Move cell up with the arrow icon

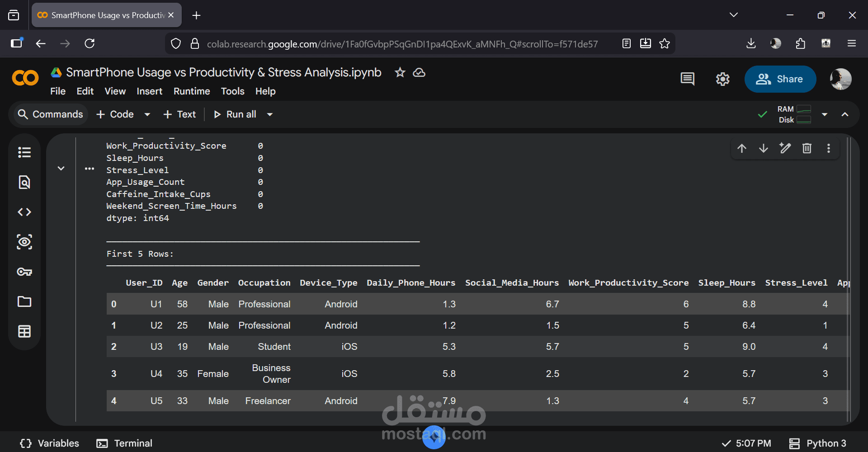pyautogui.click(x=742, y=148)
